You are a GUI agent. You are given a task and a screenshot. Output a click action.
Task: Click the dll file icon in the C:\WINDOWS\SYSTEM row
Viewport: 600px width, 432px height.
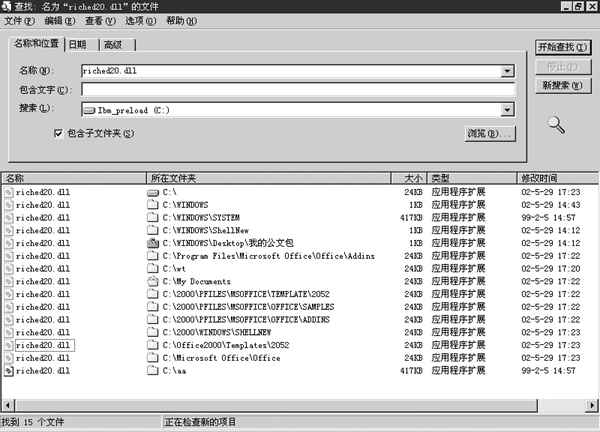click(8, 218)
